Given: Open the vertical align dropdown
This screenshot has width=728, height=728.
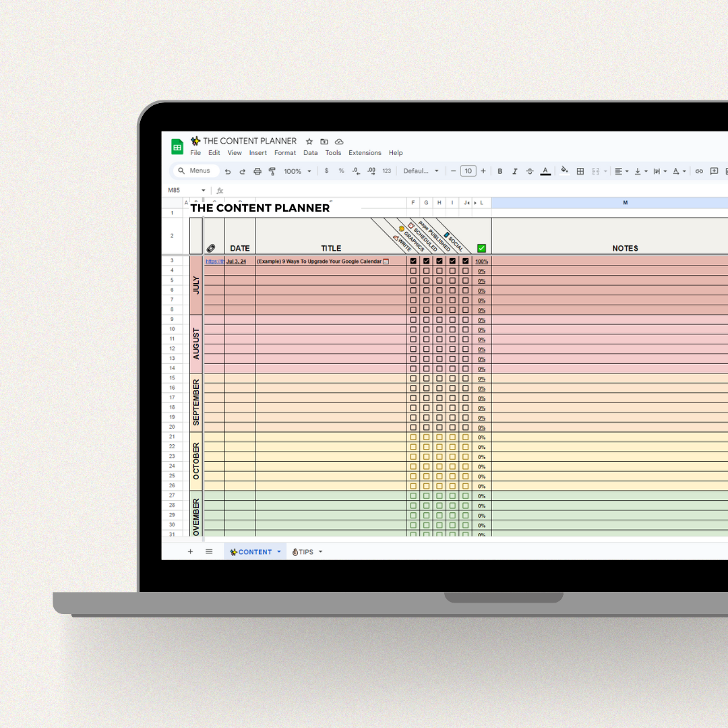Looking at the screenshot, I should 641,171.
